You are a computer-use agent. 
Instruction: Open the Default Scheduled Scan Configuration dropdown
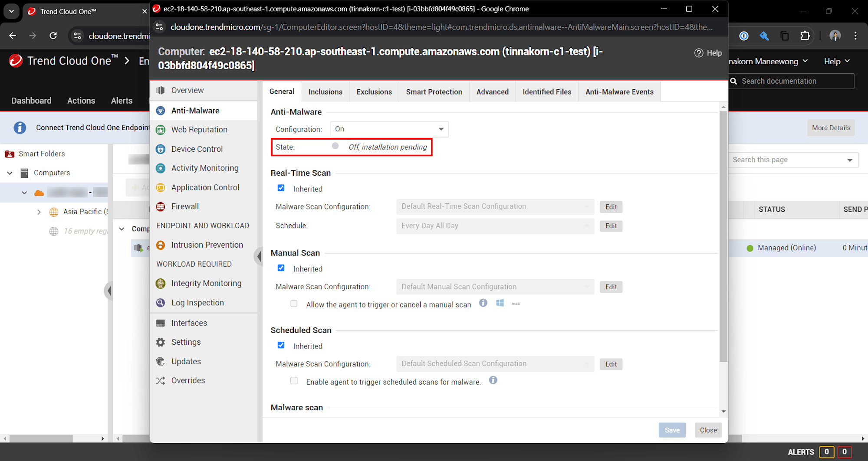(495, 364)
